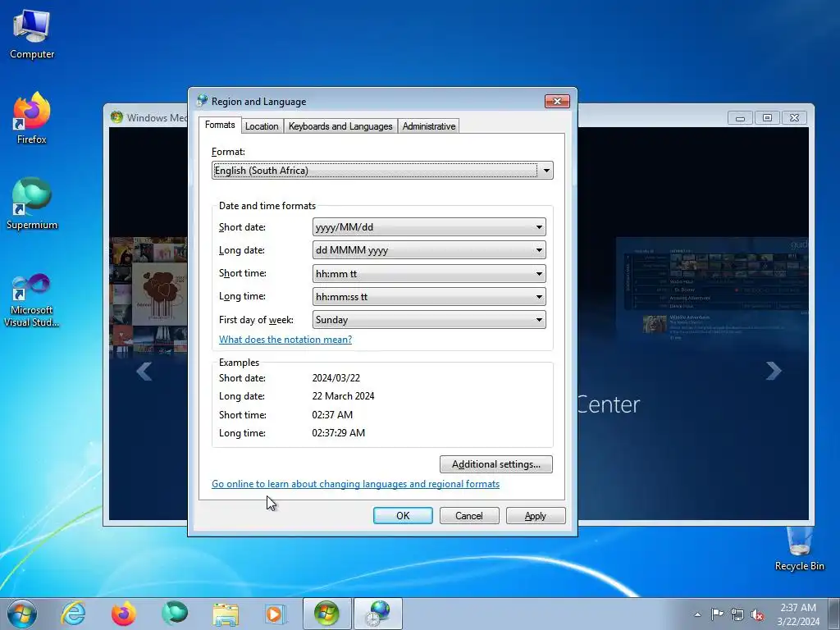Open Action Center flag tray icon
This screenshot has width=840, height=630.
717,614
